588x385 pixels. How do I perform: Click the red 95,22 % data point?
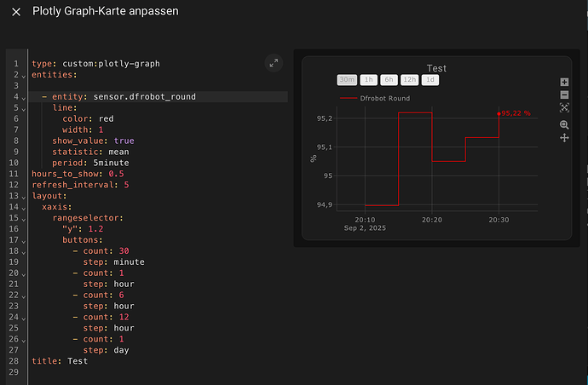coord(499,112)
